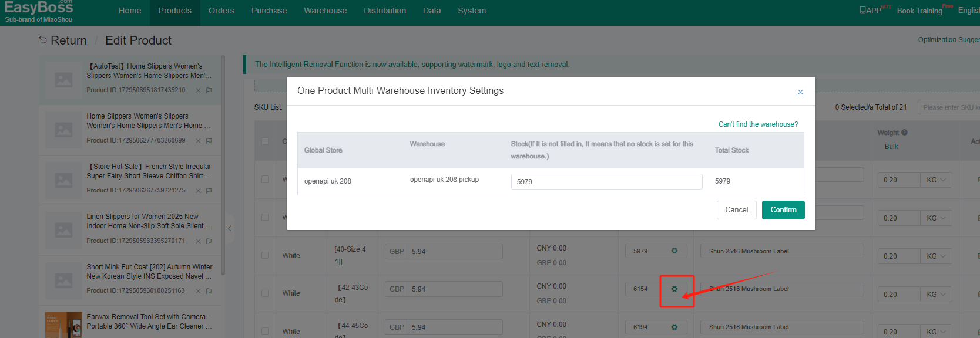Toggle the select-all SKU header checkbox
Image resolution: width=980 pixels, height=338 pixels.
(265, 141)
